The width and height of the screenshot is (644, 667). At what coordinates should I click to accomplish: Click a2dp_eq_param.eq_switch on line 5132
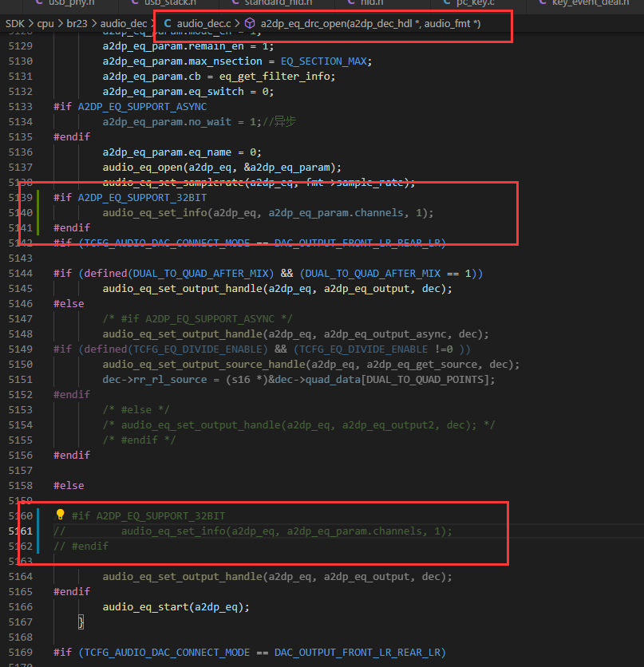[x=173, y=92]
